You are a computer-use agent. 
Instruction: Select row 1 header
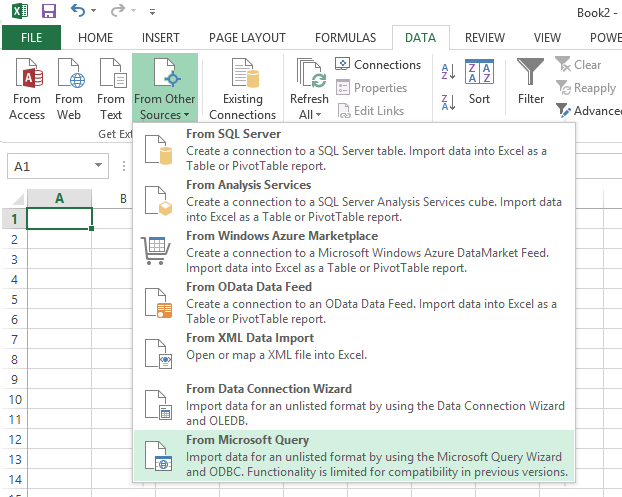[x=14, y=219]
